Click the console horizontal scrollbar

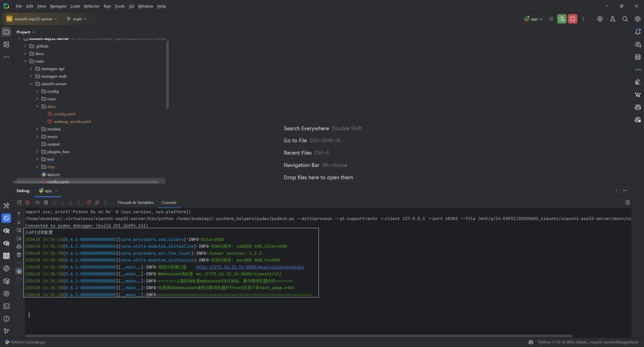coord(299,336)
